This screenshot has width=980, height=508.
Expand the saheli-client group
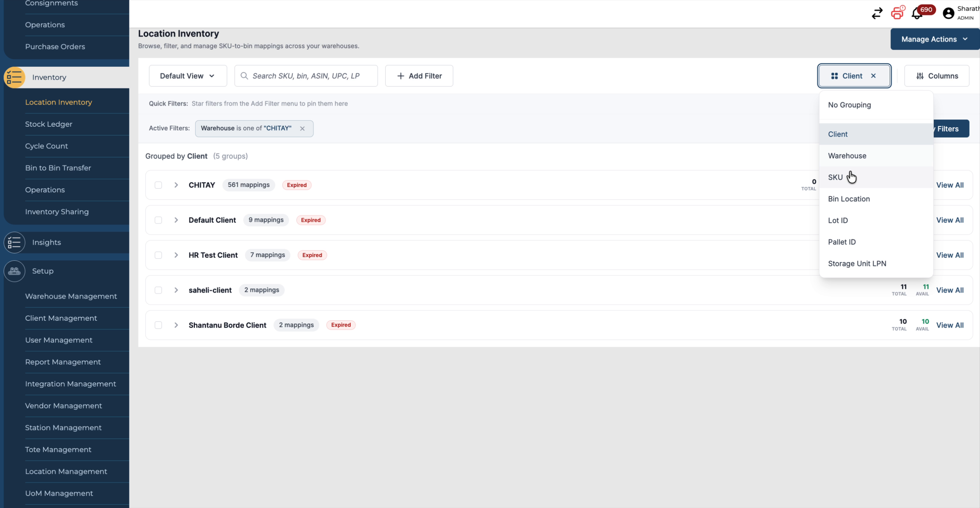tap(176, 290)
